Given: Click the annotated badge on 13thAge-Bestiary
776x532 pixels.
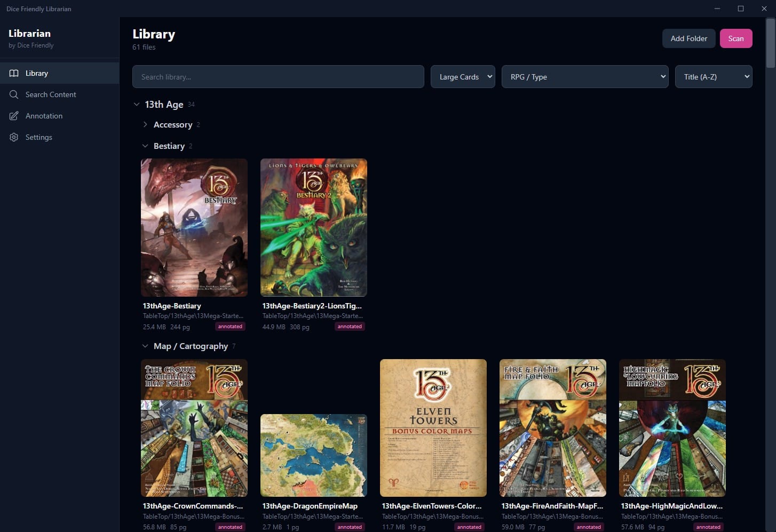Looking at the screenshot, I should (x=230, y=326).
